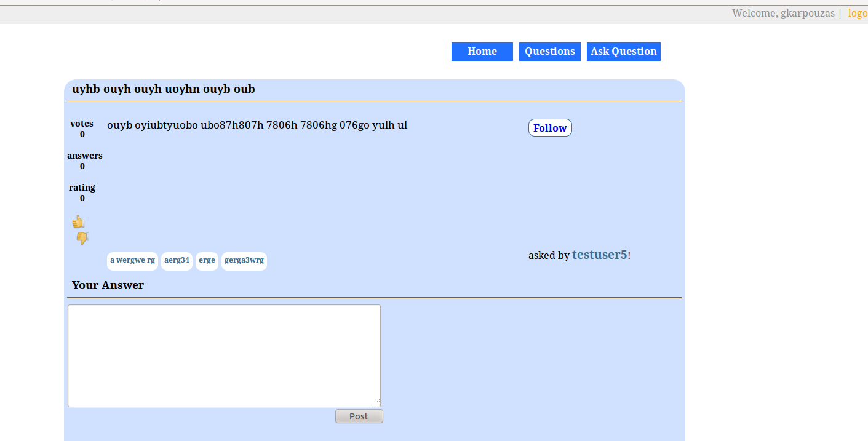Open the 'Your Answer' section header
This screenshot has height=441, width=868.
coord(108,285)
